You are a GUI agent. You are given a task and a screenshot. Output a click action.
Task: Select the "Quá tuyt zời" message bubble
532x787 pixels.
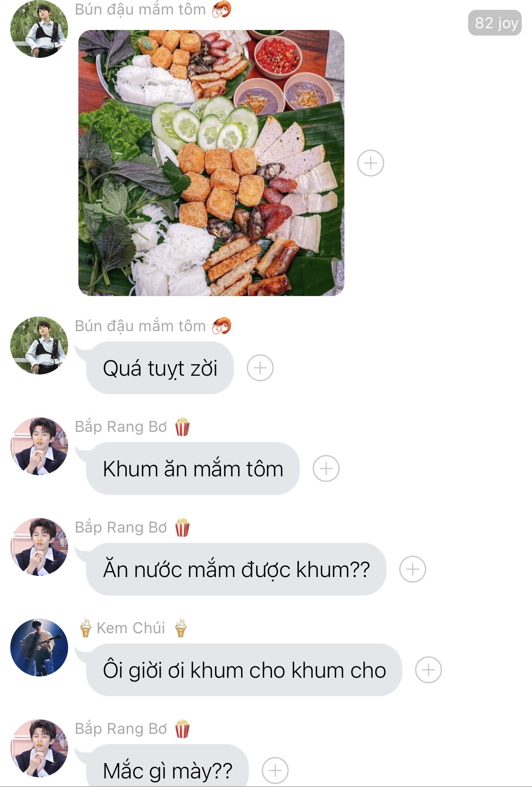(160, 368)
